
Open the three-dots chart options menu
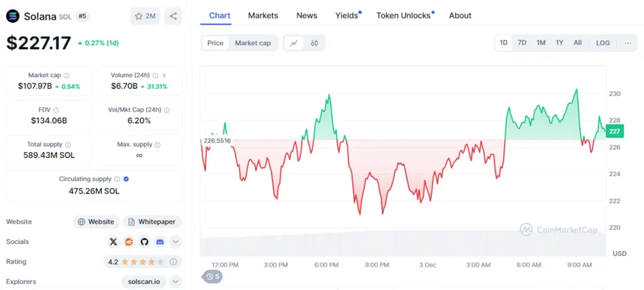(628, 43)
